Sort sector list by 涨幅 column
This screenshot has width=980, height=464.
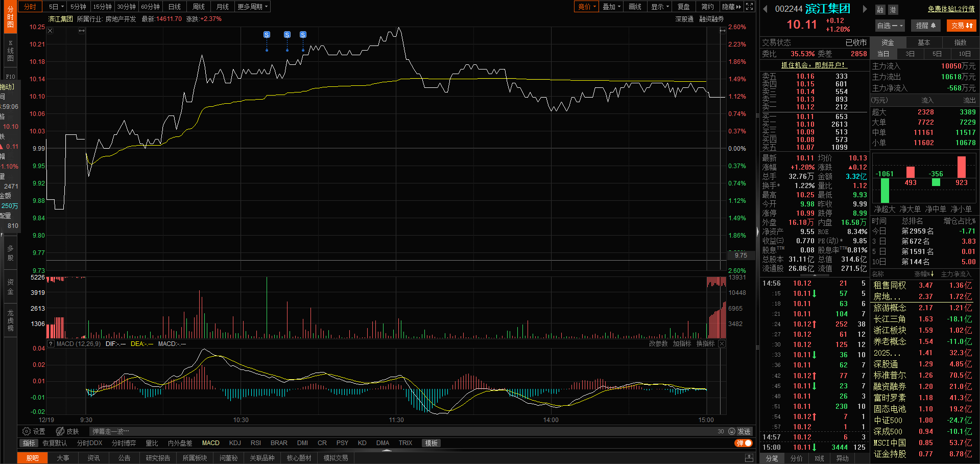(924, 274)
